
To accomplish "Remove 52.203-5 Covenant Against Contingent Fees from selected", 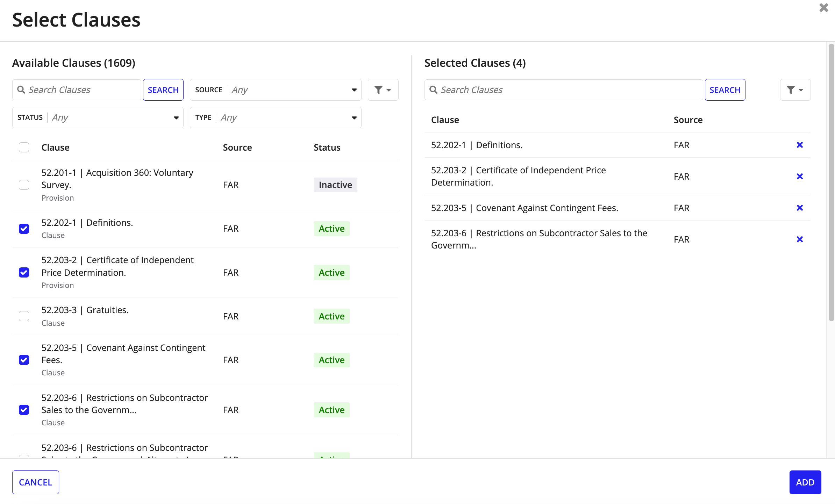I will [x=800, y=208].
